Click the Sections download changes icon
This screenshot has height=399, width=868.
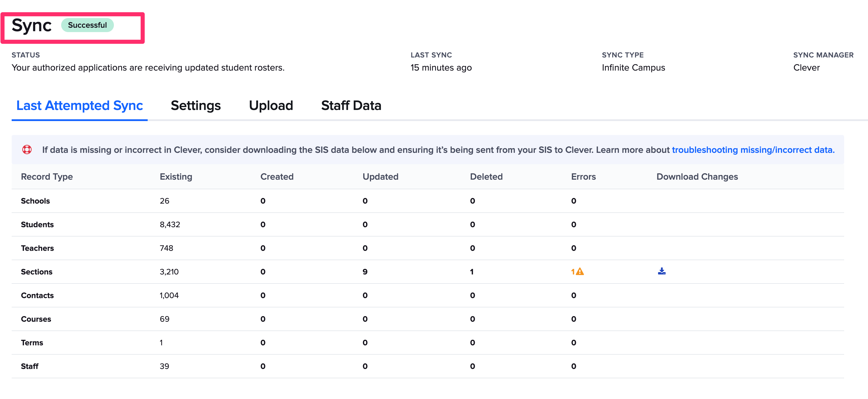pyautogui.click(x=661, y=271)
